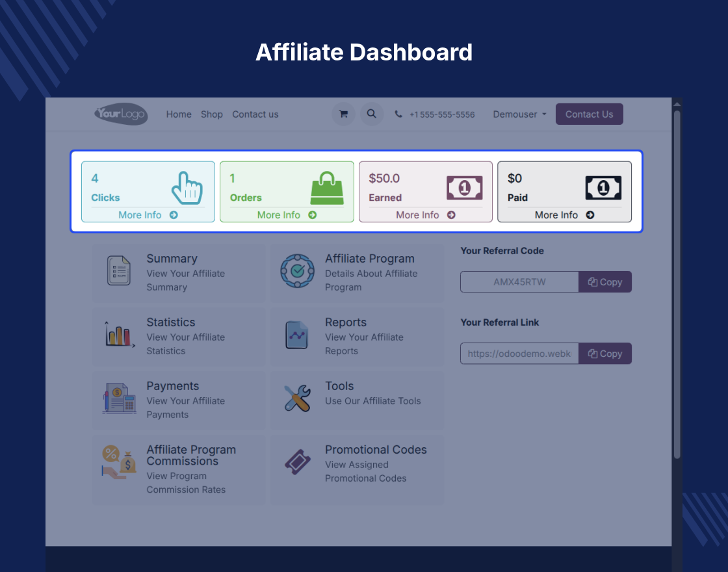Click the Payments invoice icon

tap(120, 398)
